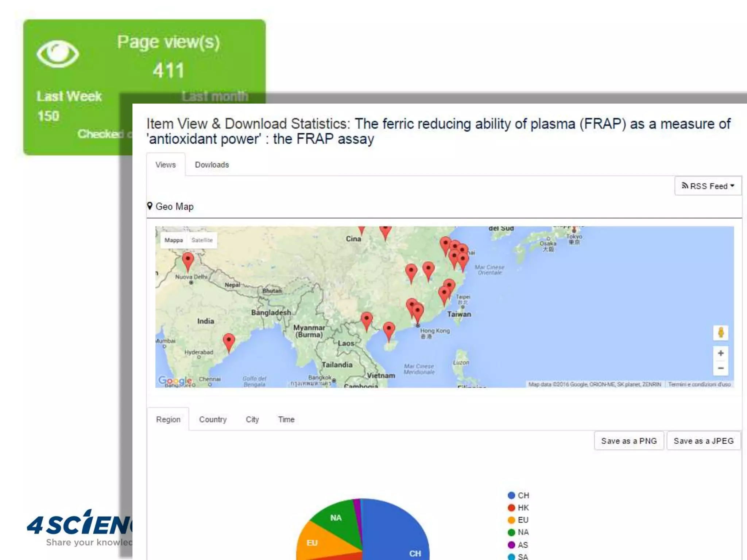
Task: Switch map to Satellite mode
Action: coord(202,240)
